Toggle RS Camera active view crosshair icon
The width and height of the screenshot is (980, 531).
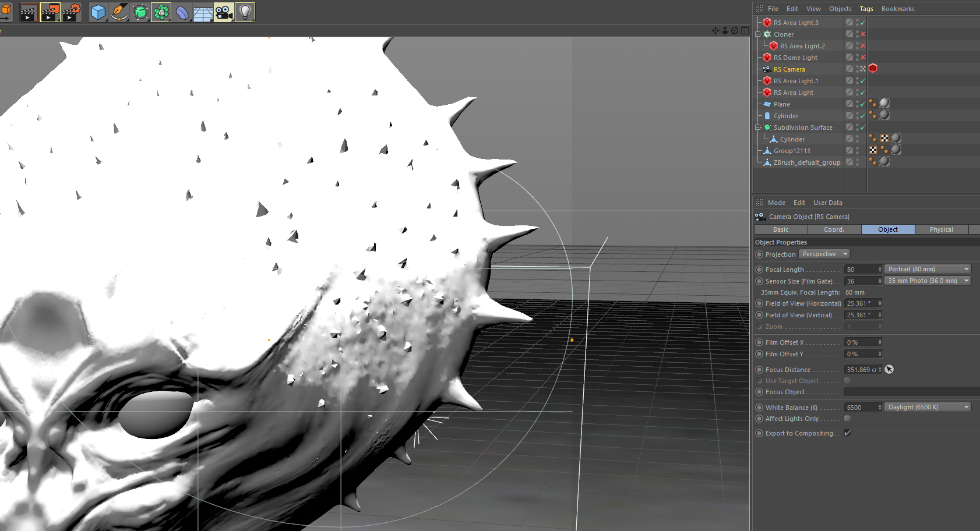tap(863, 69)
